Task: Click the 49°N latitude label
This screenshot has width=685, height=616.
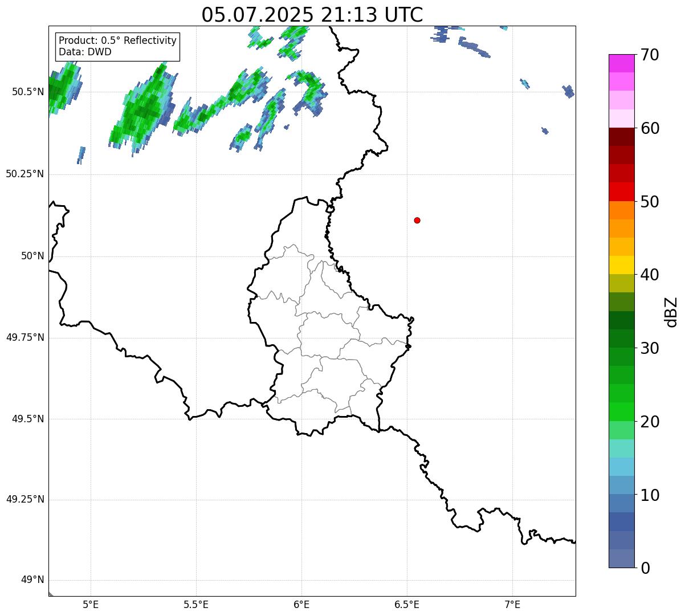Action: click(32, 580)
